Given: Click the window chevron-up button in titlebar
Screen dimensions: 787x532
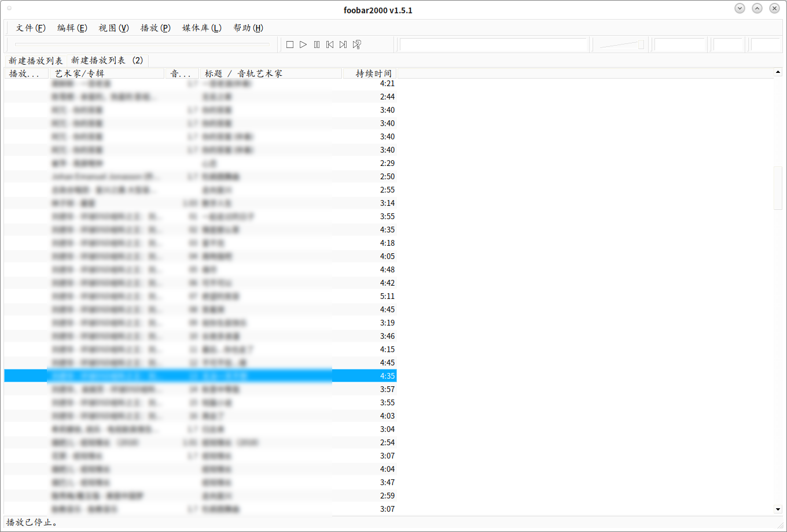Looking at the screenshot, I should [757, 8].
